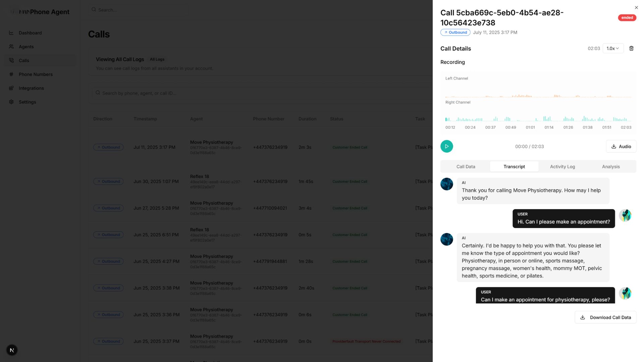Click Outbound badge on Jun 25 6:51 PM row
644x362 pixels.
click(108, 235)
